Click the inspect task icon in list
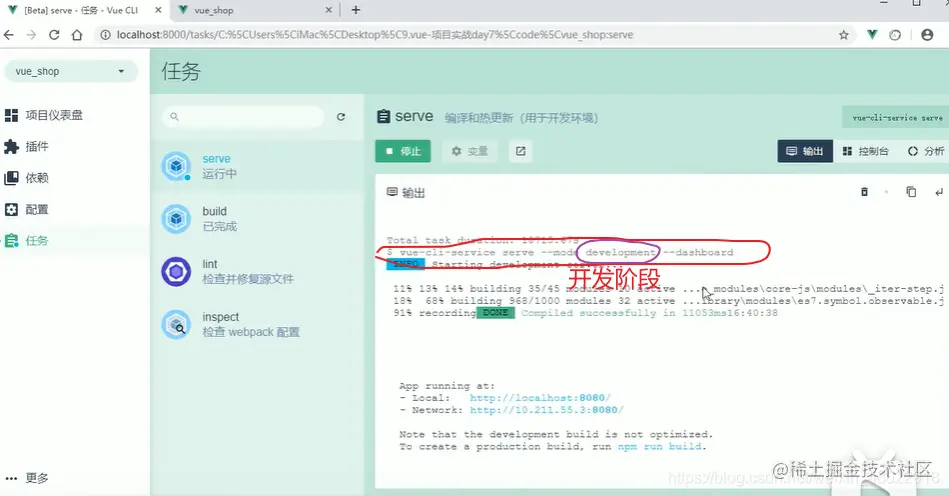949x496 pixels. click(176, 324)
